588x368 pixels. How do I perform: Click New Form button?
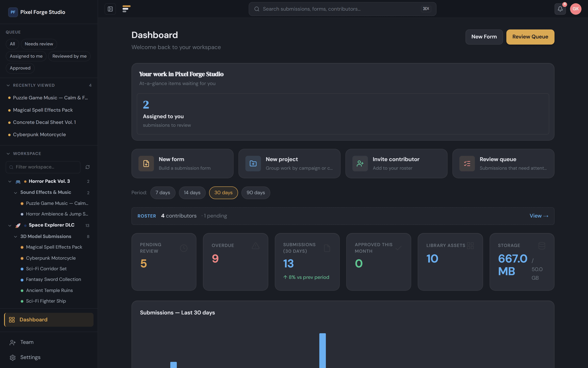click(484, 37)
